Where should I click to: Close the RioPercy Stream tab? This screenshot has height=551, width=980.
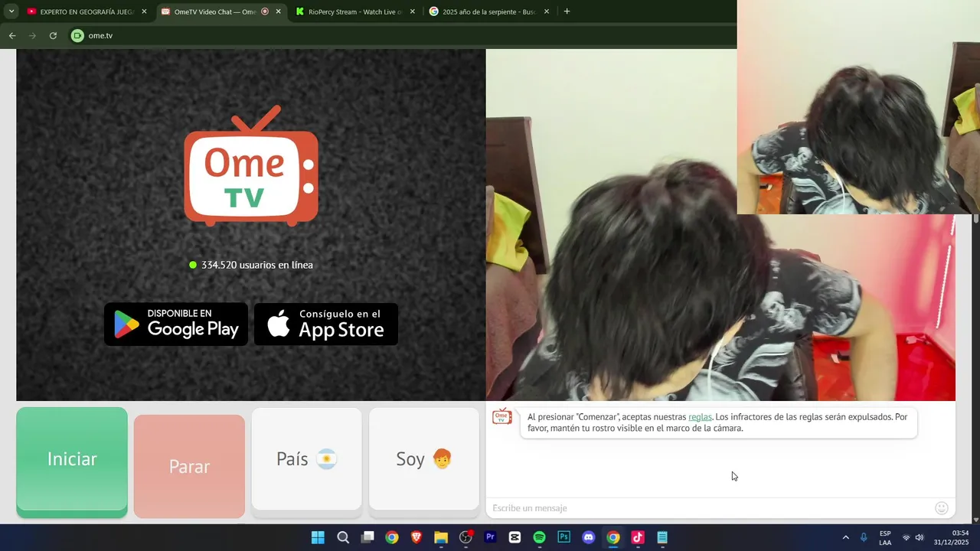[412, 11]
